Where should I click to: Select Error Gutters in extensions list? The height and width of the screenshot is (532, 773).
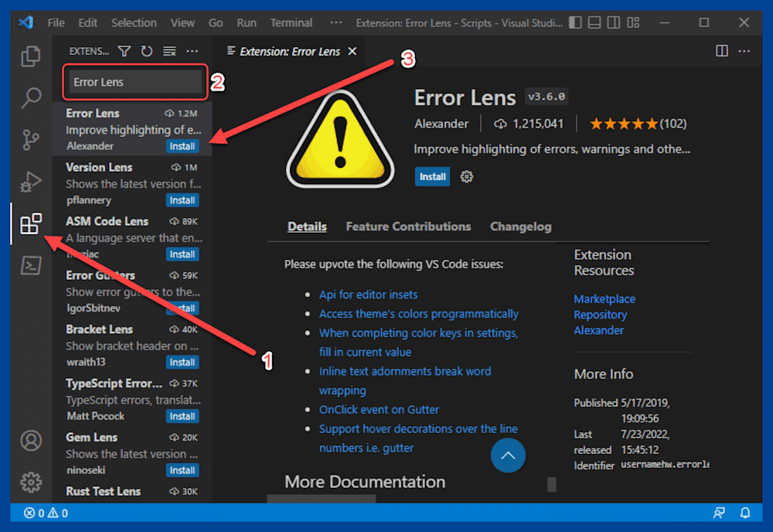(x=132, y=291)
